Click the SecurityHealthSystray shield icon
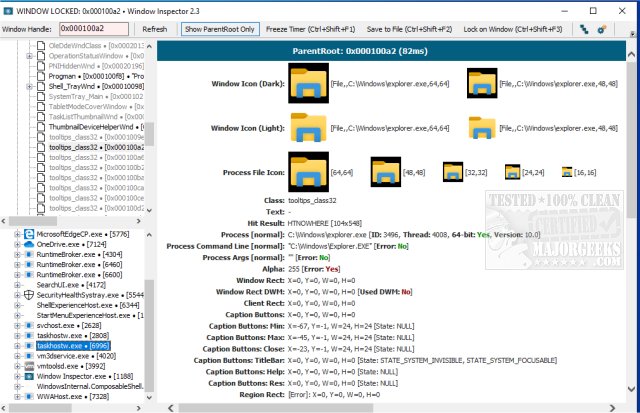Screen dimensions: 640x413 click(x=27, y=296)
